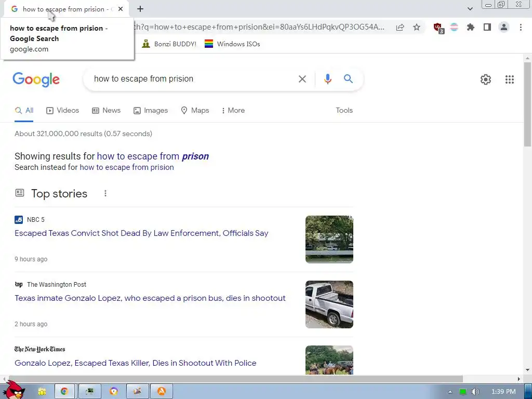Open the orange circle app on taskbar
The width and height of the screenshot is (532, 399).
[162, 392]
